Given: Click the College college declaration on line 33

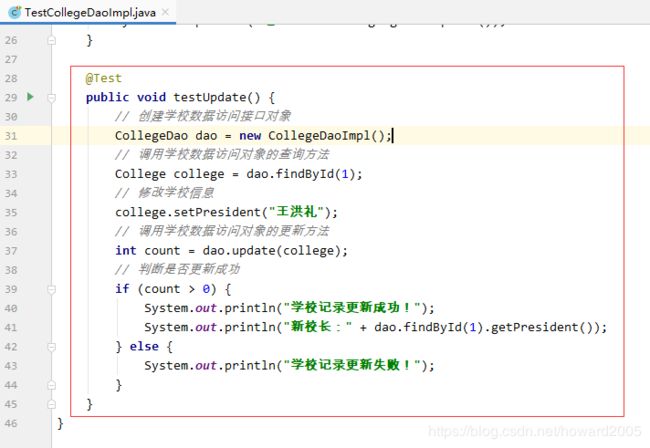Looking at the screenshot, I should tap(169, 174).
